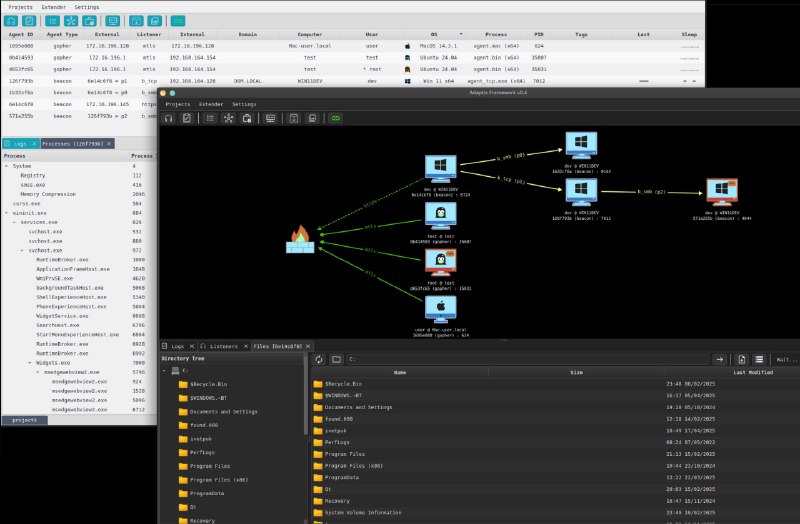
Task: Collapse the msedgewebview2.exe node PID 5796
Action: pos(38,372)
